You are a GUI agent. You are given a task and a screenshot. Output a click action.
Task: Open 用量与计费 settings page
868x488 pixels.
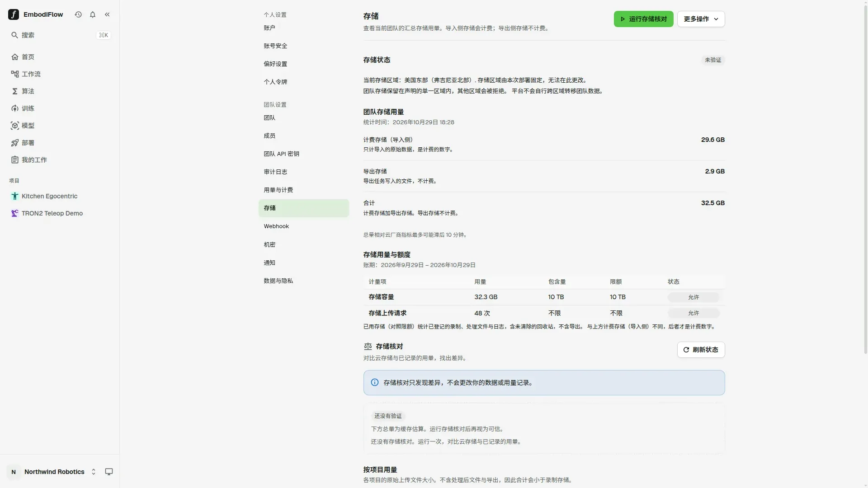(304, 190)
